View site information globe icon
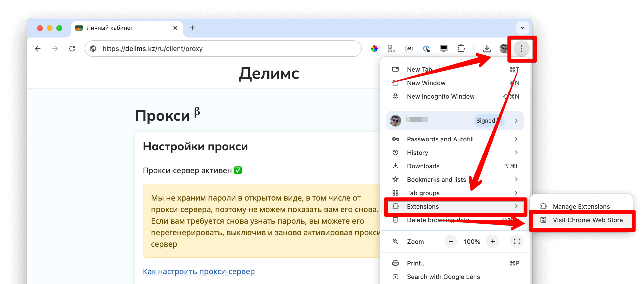 pos(93,48)
